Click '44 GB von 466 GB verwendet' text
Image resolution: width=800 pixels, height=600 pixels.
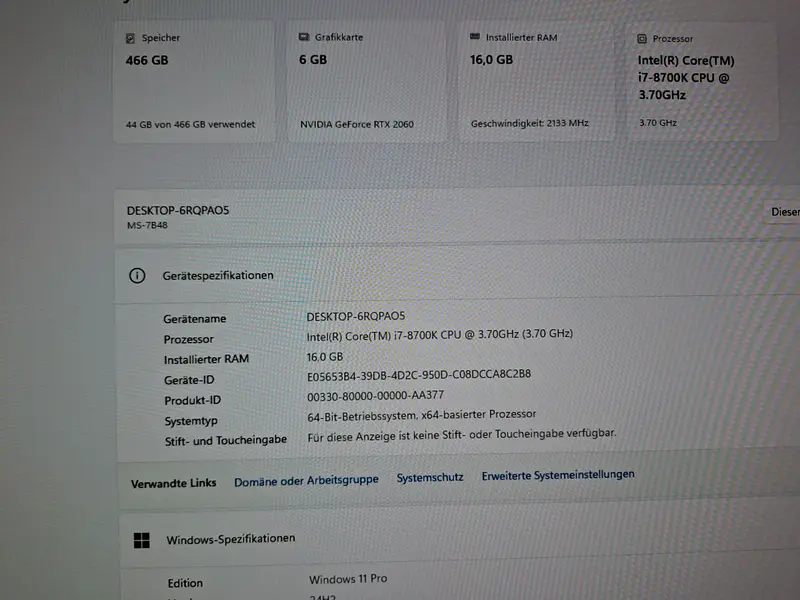[190, 124]
